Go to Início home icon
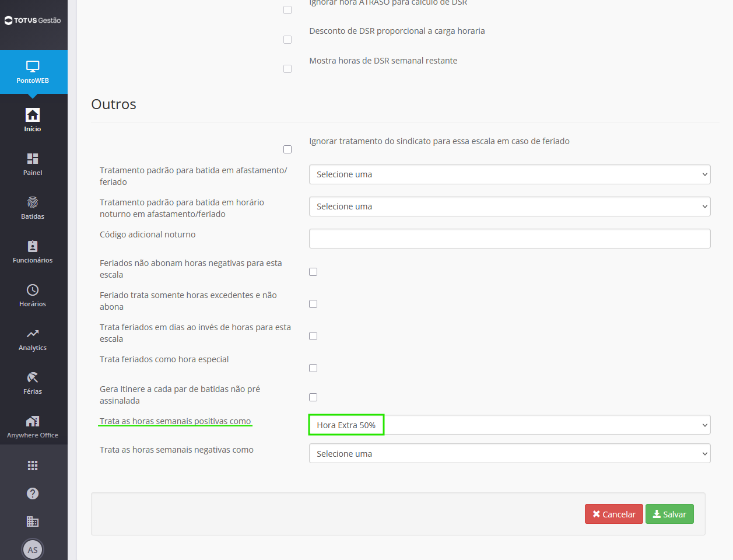The height and width of the screenshot is (560, 733). (33, 115)
